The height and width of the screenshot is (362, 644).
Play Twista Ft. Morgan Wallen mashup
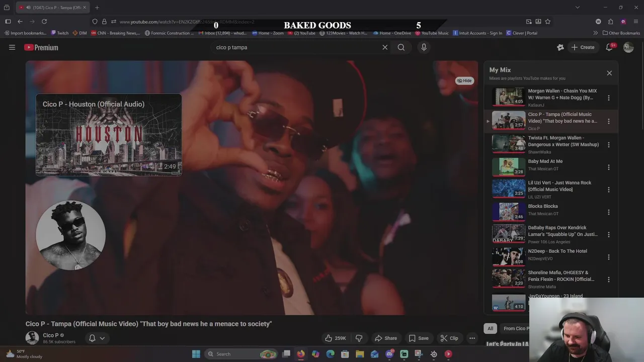(546, 144)
